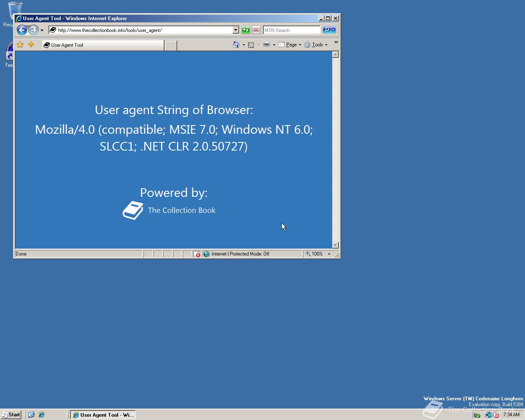Click the Internet Protected Mode zone indicator
This screenshot has height=420, width=525.
tap(252, 254)
